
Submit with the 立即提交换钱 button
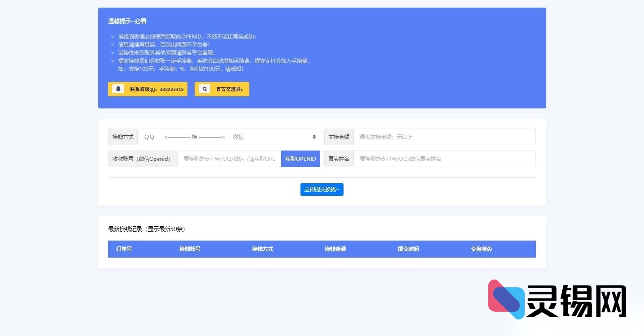point(322,190)
